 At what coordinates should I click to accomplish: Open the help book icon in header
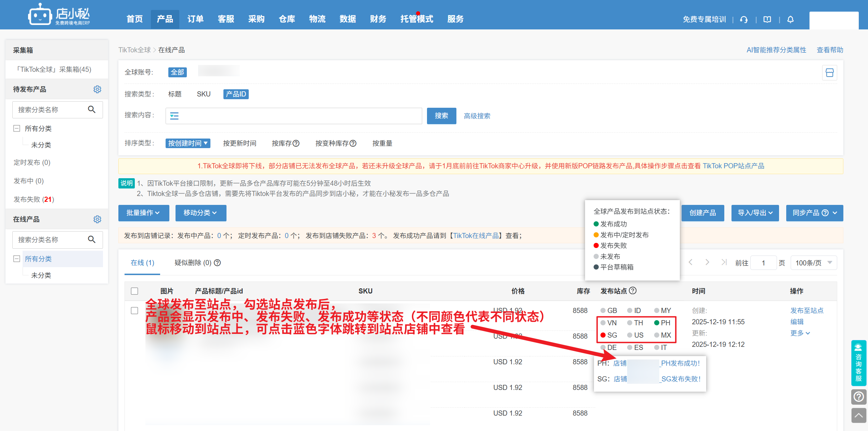(x=767, y=19)
